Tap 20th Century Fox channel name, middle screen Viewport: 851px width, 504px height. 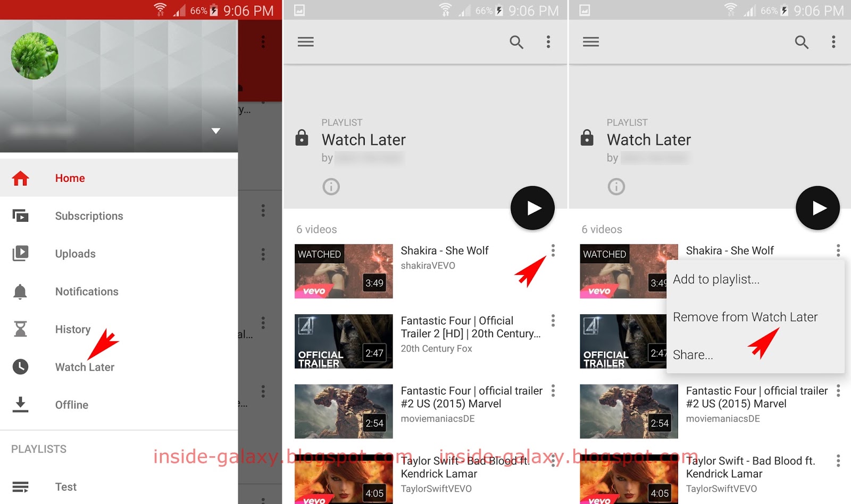pyautogui.click(x=436, y=348)
